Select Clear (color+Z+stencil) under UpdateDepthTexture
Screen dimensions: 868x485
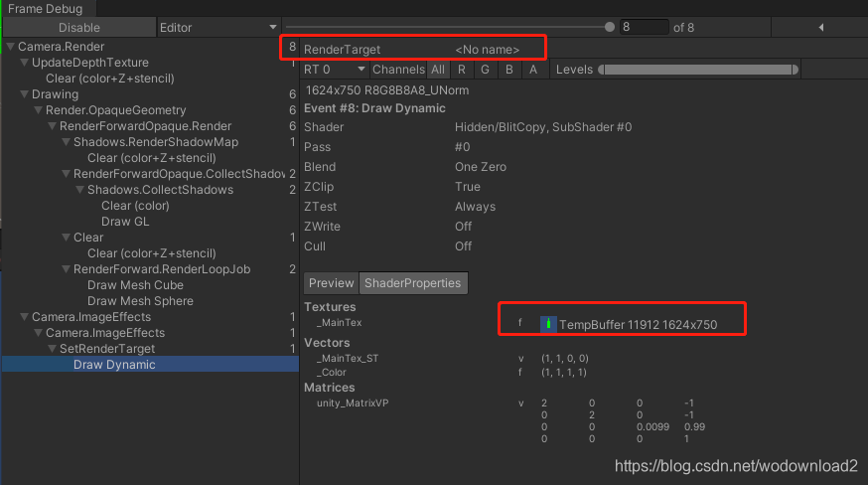(110, 79)
